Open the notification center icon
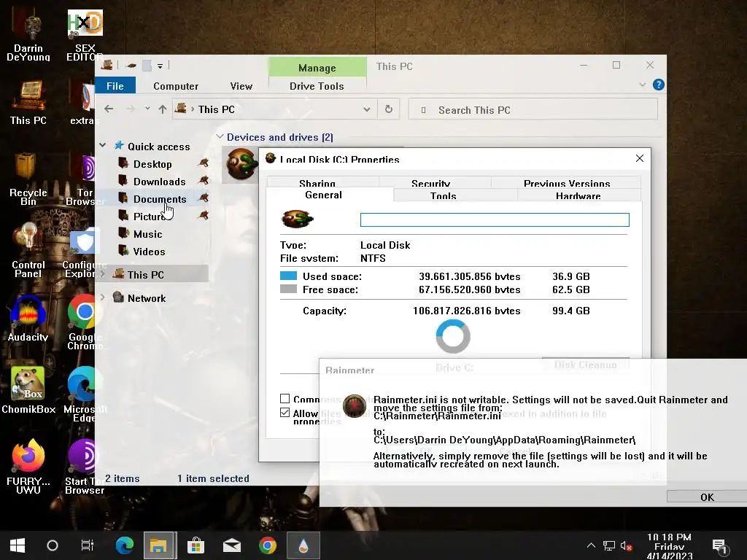The width and height of the screenshot is (747, 560). pyautogui.click(x=719, y=547)
